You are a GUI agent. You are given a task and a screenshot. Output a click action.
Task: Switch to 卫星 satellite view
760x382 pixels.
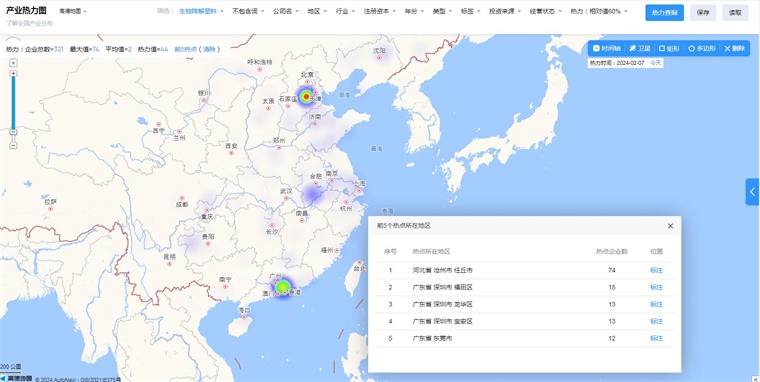640,48
